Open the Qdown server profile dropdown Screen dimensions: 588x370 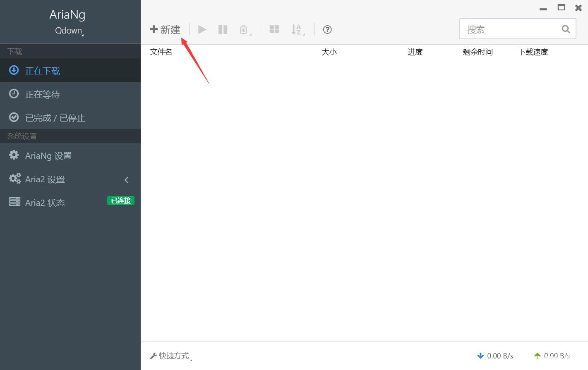69,31
